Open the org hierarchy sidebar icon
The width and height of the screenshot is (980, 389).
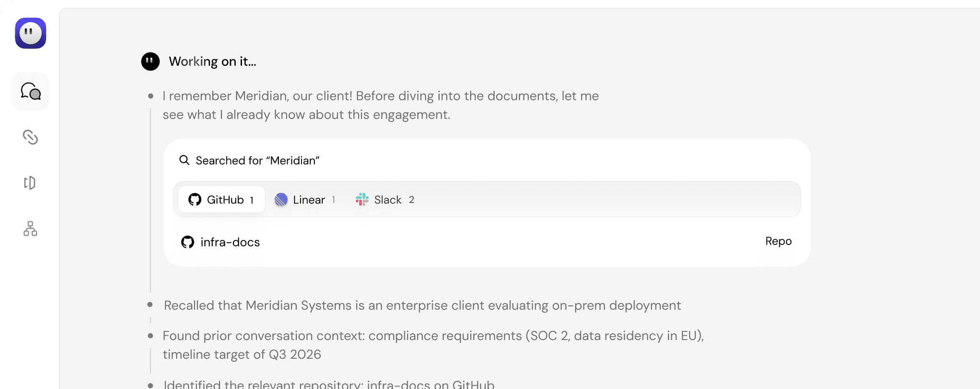30,229
